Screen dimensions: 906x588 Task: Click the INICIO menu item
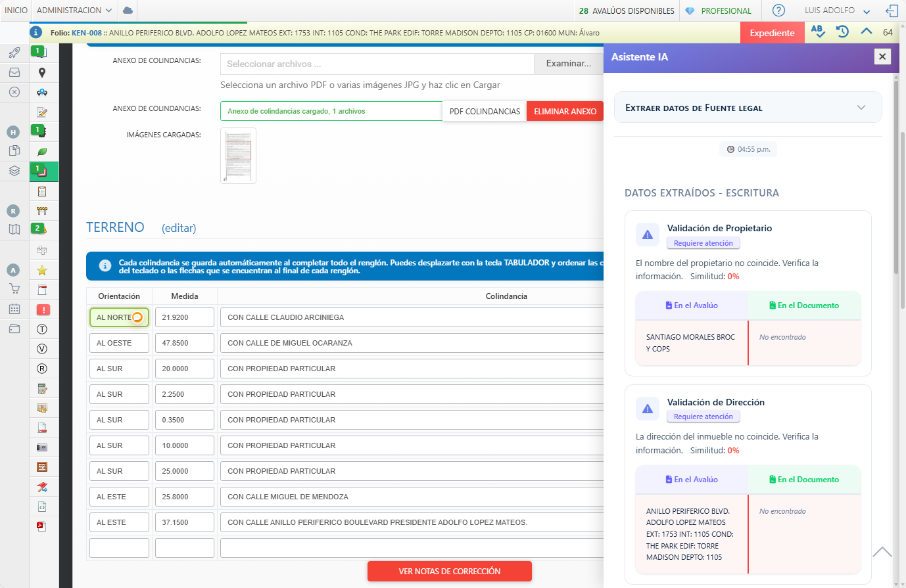click(x=16, y=11)
